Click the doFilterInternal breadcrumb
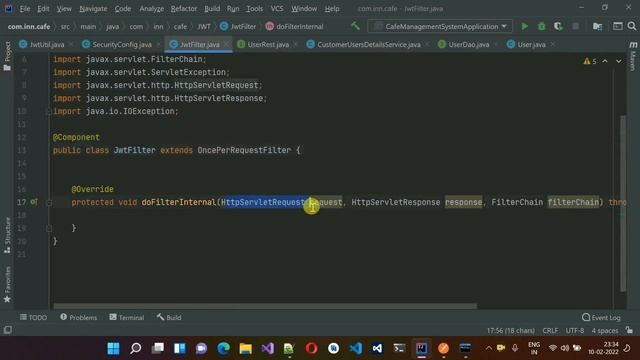The height and width of the screenshot is (360, 640). [294, 27]
